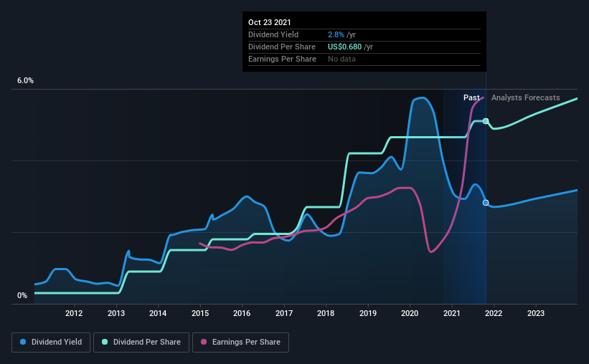The width and height of the screenshot is (589, 364).
Task: Click the 2023 x-axis label
Action: point(536,313)
